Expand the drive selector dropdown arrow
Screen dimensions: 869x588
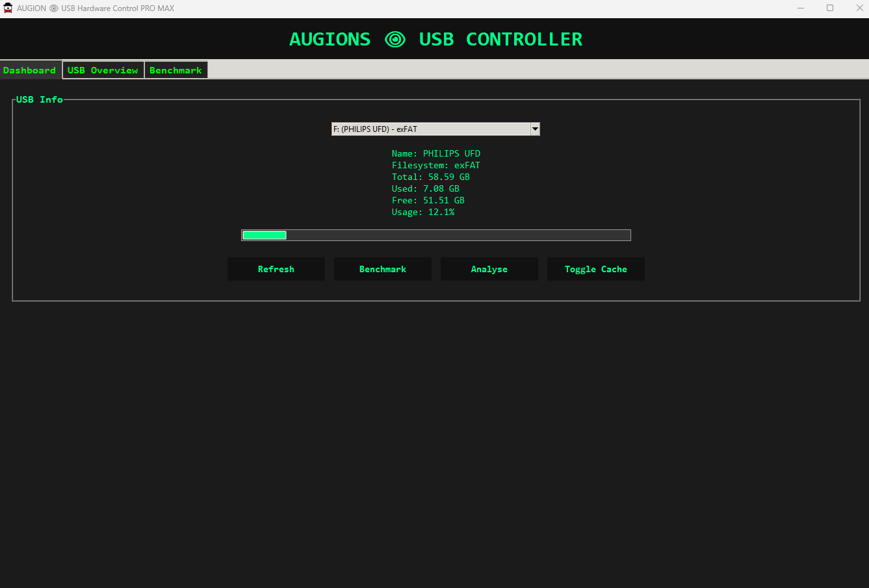[535, 129]
